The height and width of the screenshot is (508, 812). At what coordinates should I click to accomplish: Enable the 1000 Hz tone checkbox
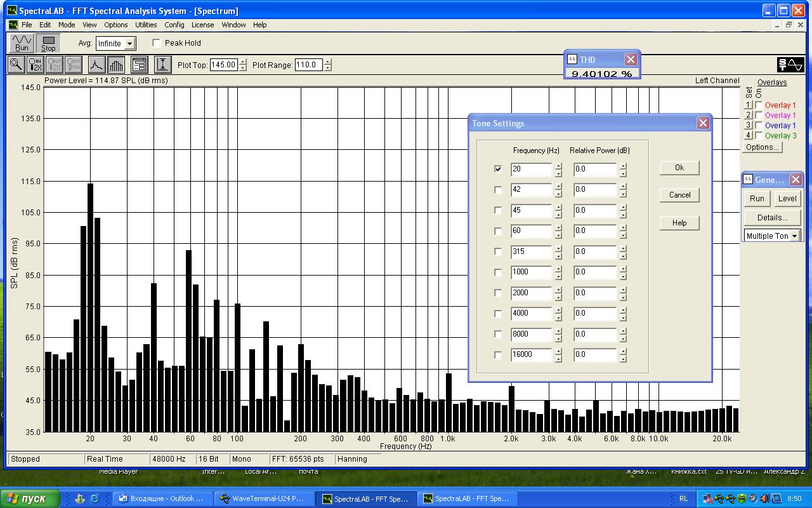point(498,272)
